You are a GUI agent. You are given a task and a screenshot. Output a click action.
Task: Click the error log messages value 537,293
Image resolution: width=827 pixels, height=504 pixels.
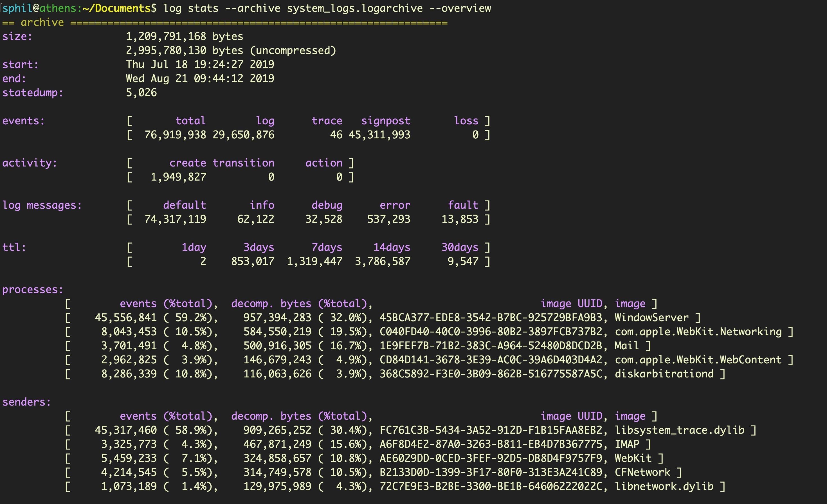[388, 219]
